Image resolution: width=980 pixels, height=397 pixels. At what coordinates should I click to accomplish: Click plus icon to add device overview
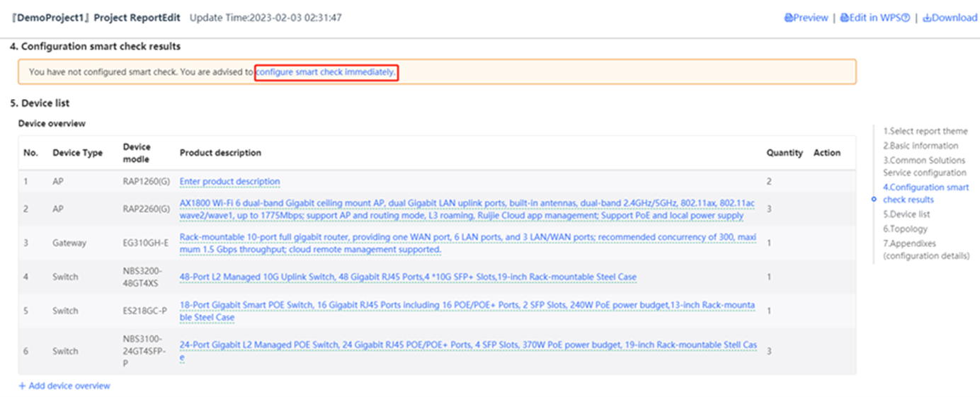tap(22, 386)
